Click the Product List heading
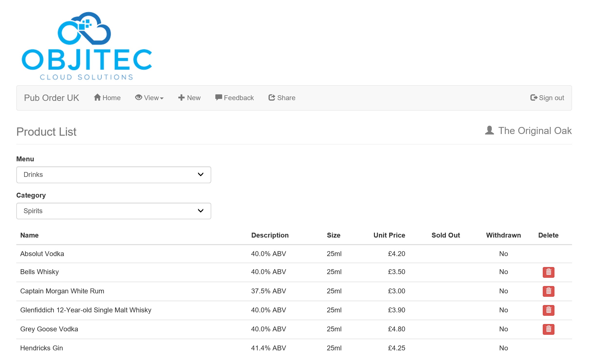 [46, 132]
